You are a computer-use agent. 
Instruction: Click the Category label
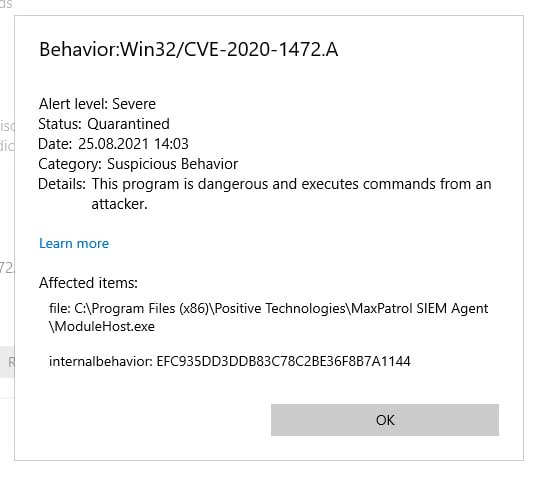70,164
